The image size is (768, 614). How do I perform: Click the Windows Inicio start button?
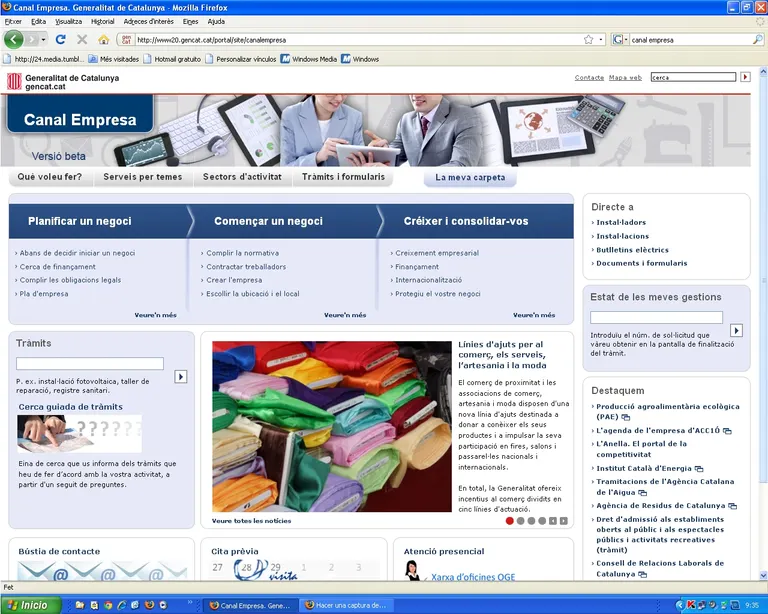[x=31, y=605]
